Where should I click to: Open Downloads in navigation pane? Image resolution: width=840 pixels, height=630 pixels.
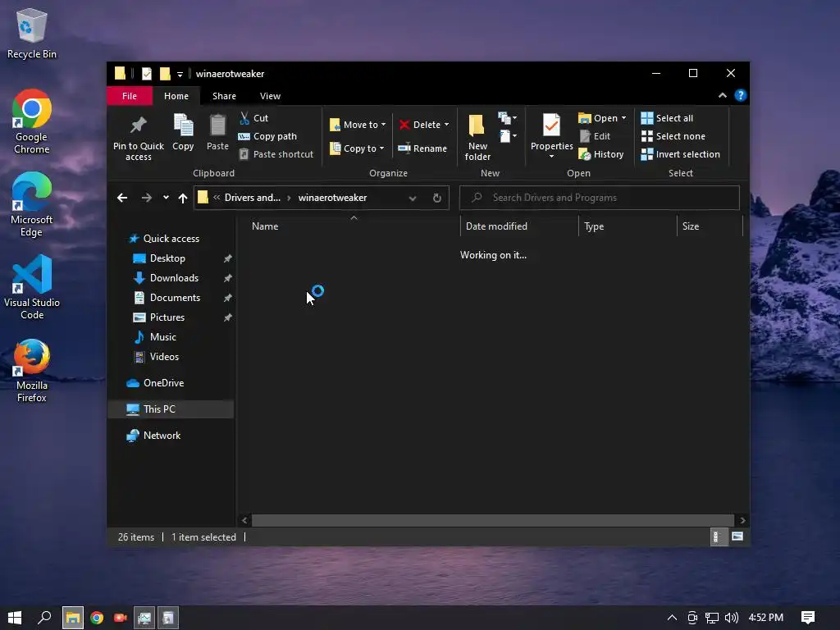[x=174, y=278]
